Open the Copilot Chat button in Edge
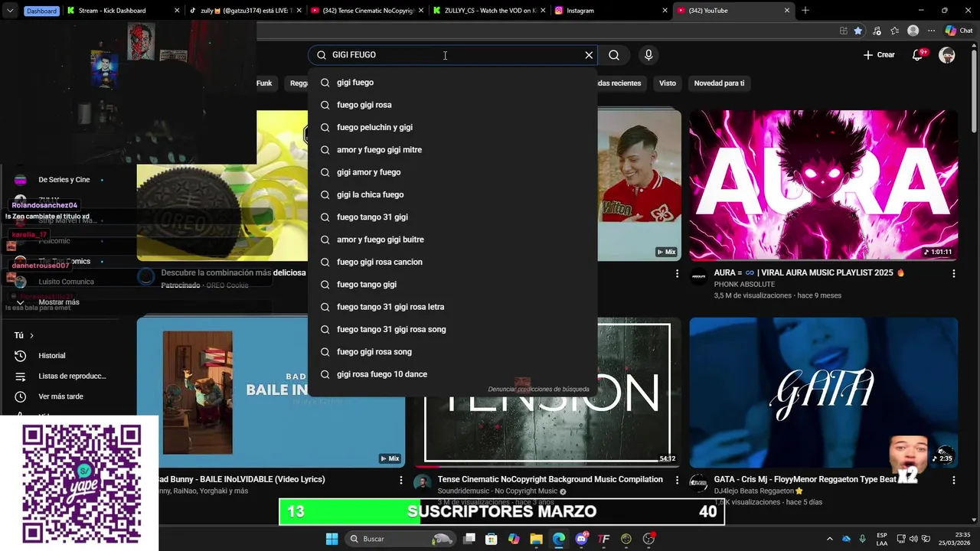The height and width of the screenshot is (551, 980). [959, 31]
